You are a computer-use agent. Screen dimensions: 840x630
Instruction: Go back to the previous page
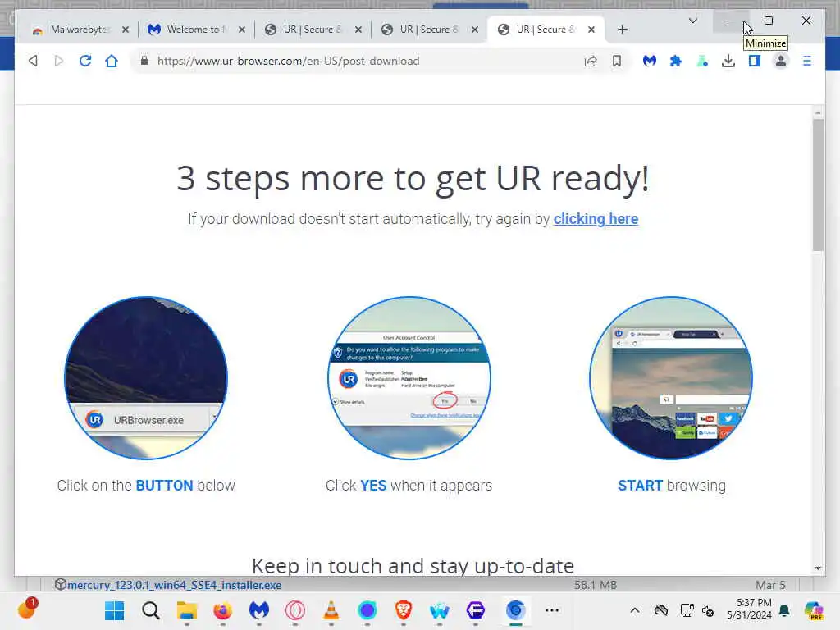coord(33,61)
